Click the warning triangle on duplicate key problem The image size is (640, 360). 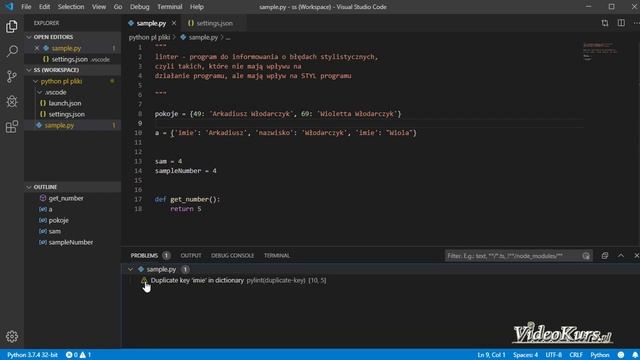click(x=144, y=280)
